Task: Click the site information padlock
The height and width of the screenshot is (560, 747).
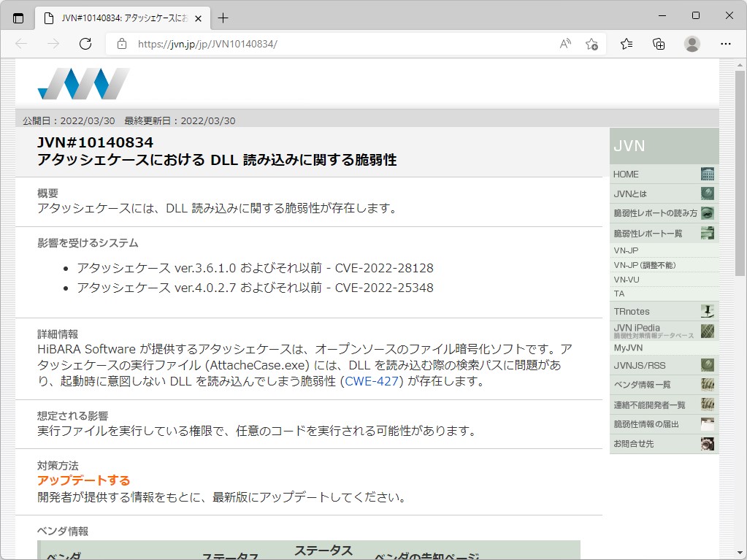Action: pos(120,44)
